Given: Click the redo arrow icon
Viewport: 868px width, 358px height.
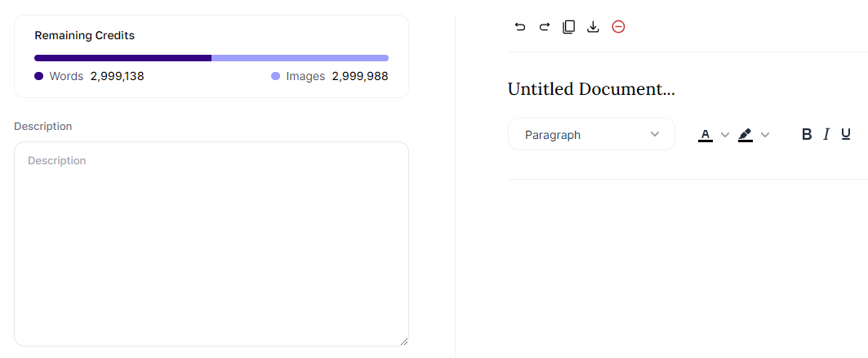Looking at the screenshot, I should [x=544, y=27].
